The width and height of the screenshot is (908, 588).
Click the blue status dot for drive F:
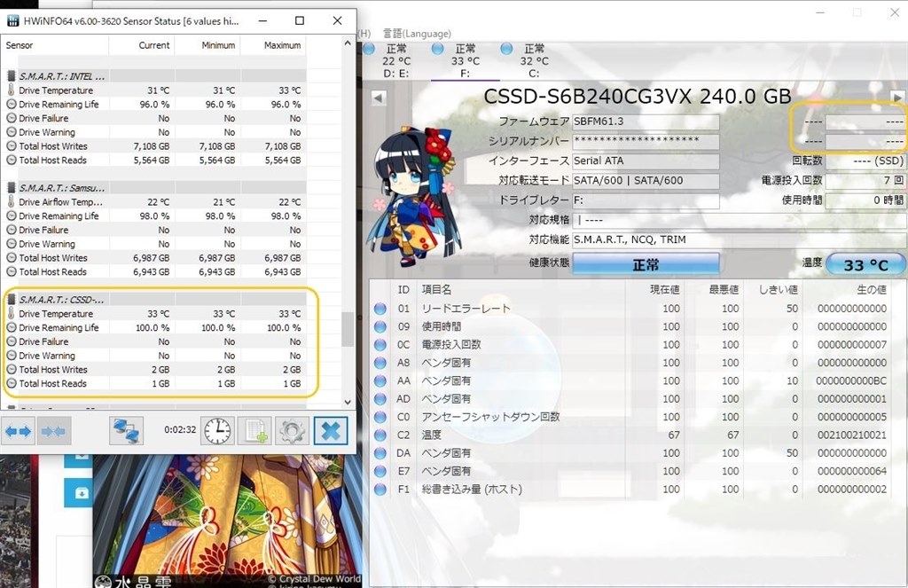(438, 49)
